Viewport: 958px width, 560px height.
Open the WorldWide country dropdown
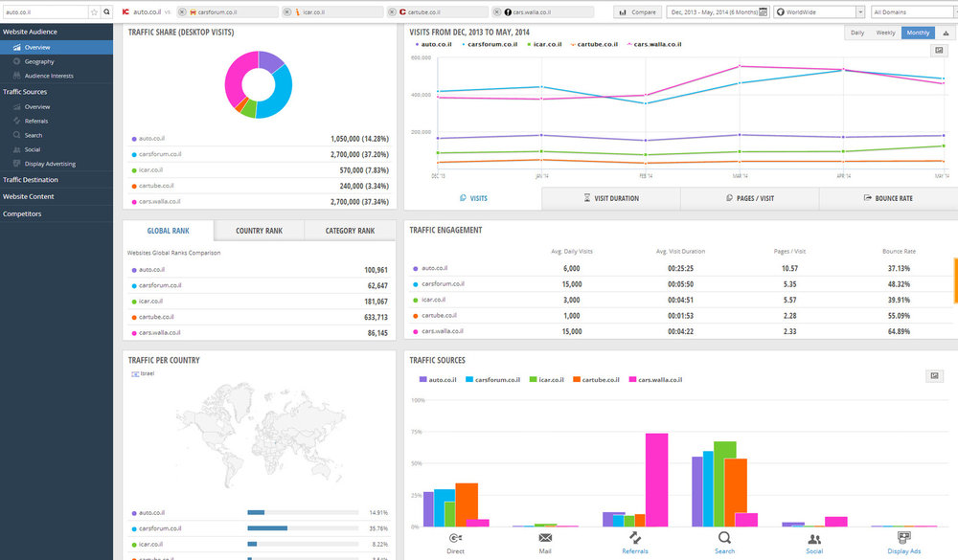click(819, 11)
